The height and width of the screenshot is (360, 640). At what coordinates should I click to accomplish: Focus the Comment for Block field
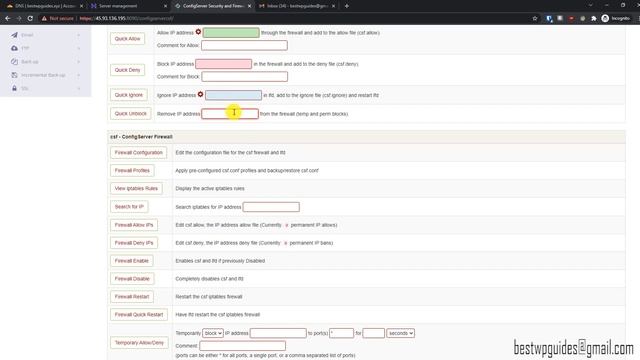click(x=245, y=76)
